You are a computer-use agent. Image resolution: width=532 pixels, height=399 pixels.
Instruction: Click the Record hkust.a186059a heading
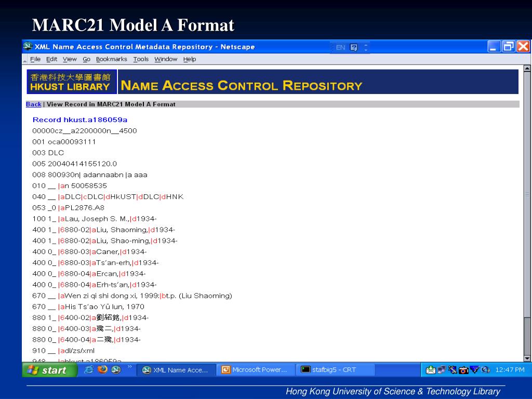pyautogui.click(x=79, y=120)
